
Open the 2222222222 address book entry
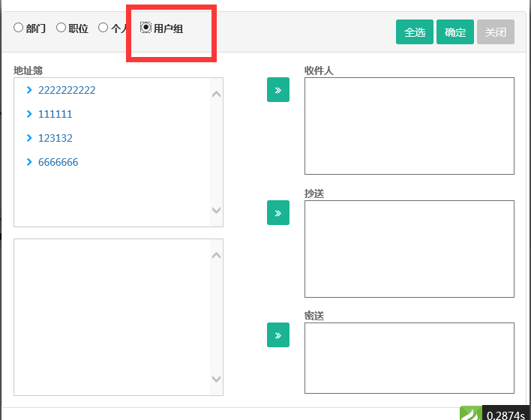pos(67,90)
